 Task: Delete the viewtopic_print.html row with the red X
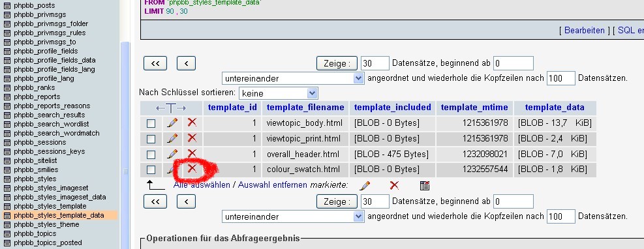[192, 138]
